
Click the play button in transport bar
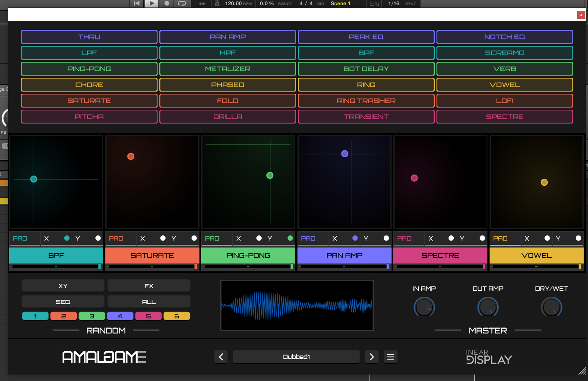coord(151,3)
